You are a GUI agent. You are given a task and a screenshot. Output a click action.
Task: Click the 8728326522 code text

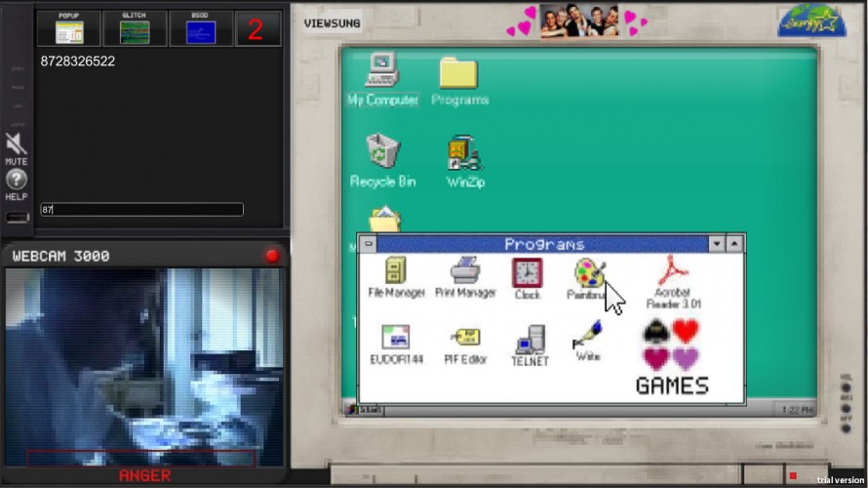click(77, 61)
